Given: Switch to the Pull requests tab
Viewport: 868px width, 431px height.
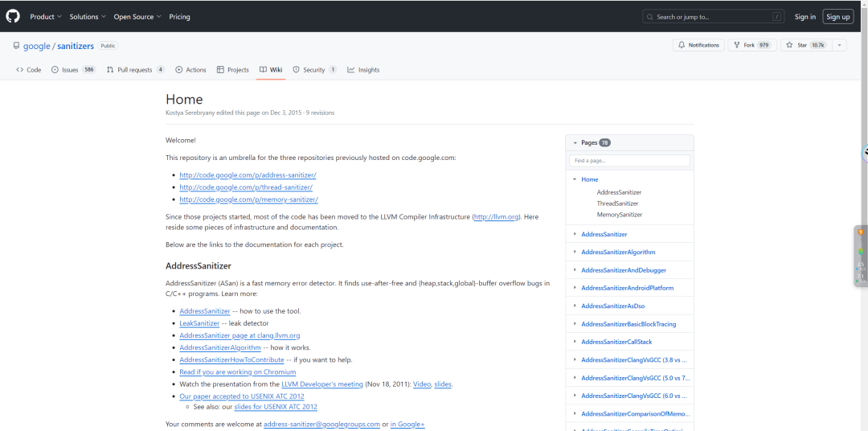Looking at the screenshot, I should (x=136, y=70).
